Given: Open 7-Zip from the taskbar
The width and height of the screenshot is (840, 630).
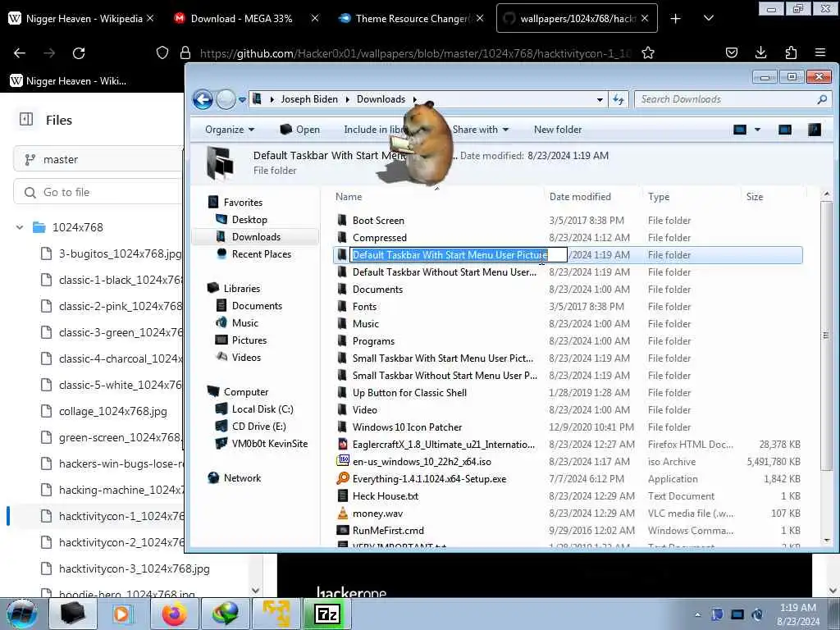Looking at the screenshot, I should (x=326, y=614).
